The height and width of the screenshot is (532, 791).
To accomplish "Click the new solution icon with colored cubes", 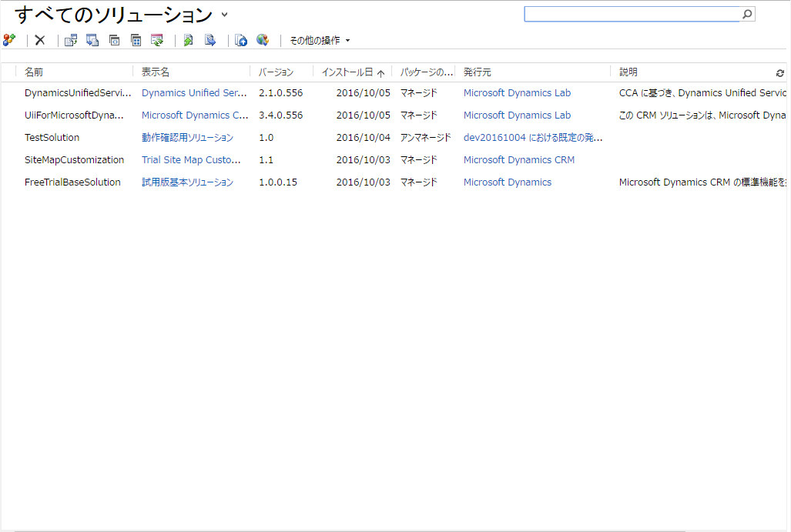I will click(x=9, y=40).
